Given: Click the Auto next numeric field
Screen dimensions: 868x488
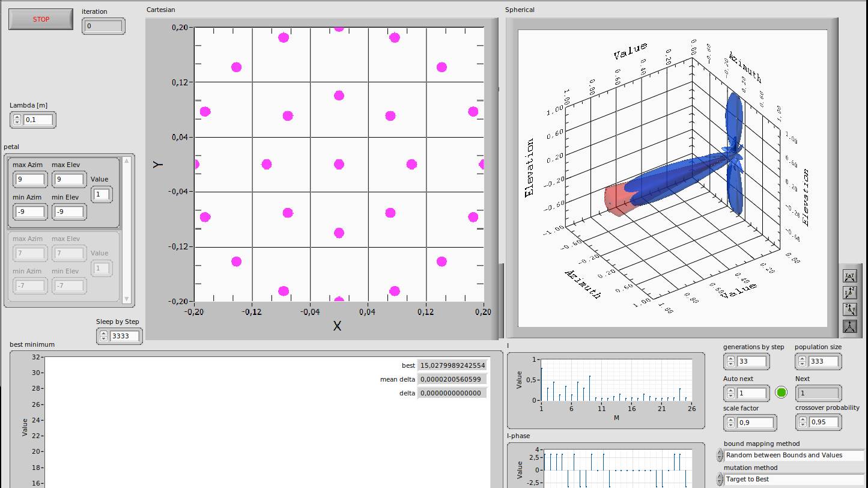Looking at the screenshot, I should pos(752,393).
